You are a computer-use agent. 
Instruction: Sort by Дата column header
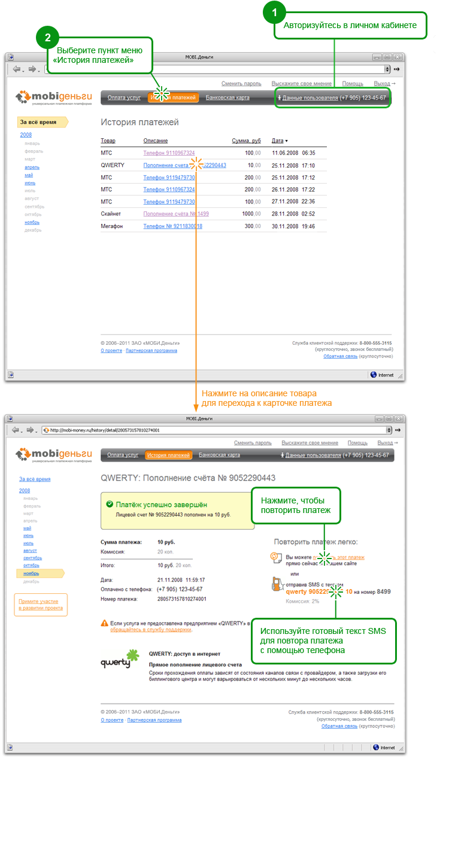(278, 141)
